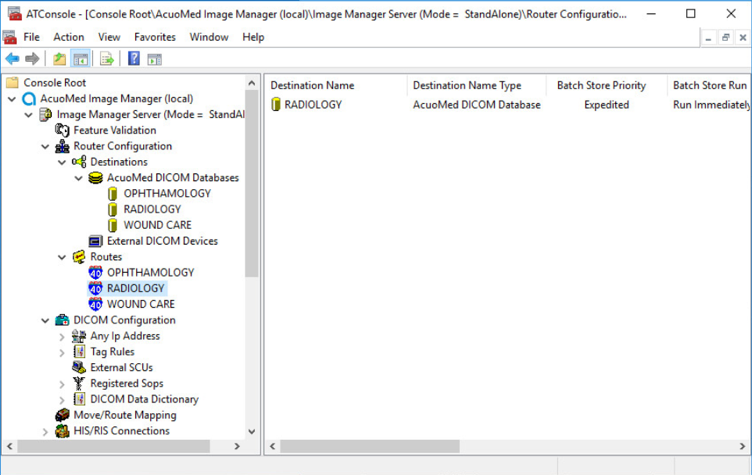Expand the Any Ip Address node
752x475 pixels.
pyautogui.click(x=62, y=337)
